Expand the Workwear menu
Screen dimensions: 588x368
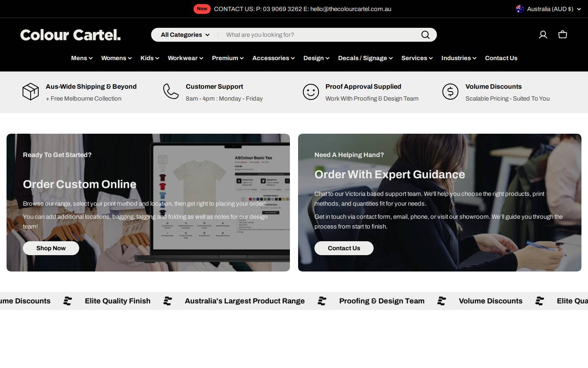pyautogui.click(x=185, y=58)
